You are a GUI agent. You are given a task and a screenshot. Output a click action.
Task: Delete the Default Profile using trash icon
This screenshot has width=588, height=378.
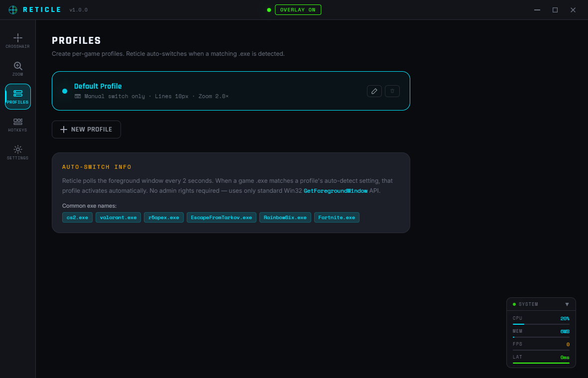click(392, 91)
